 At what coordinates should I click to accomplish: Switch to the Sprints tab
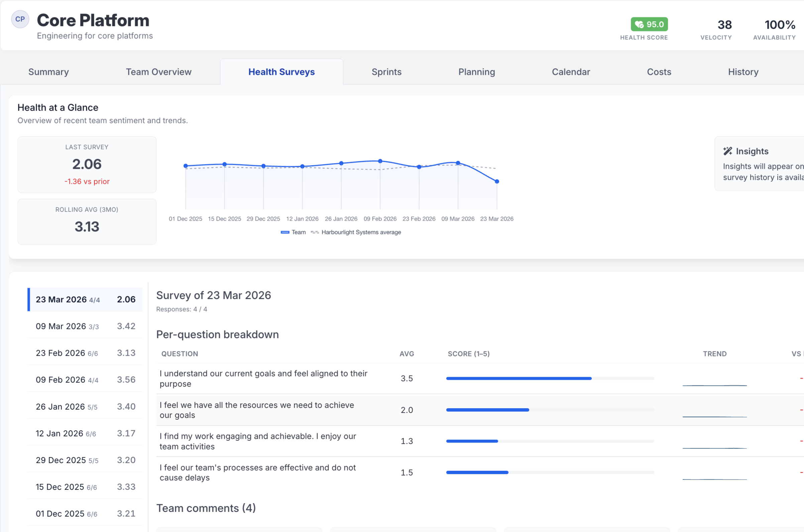pyautogui.click(x=386, y=72)
